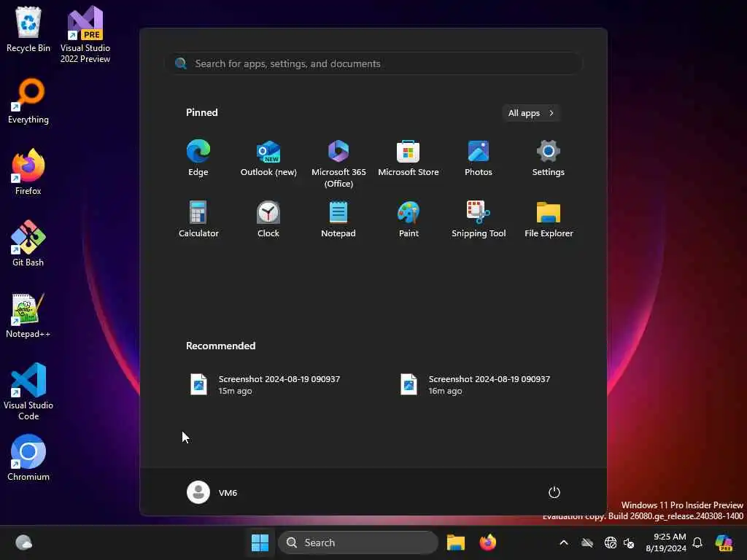The image size is (747, 560).
Task: Launch Outlook (new) pinned app
Action: pyautogui.click(x=268, y=158)
